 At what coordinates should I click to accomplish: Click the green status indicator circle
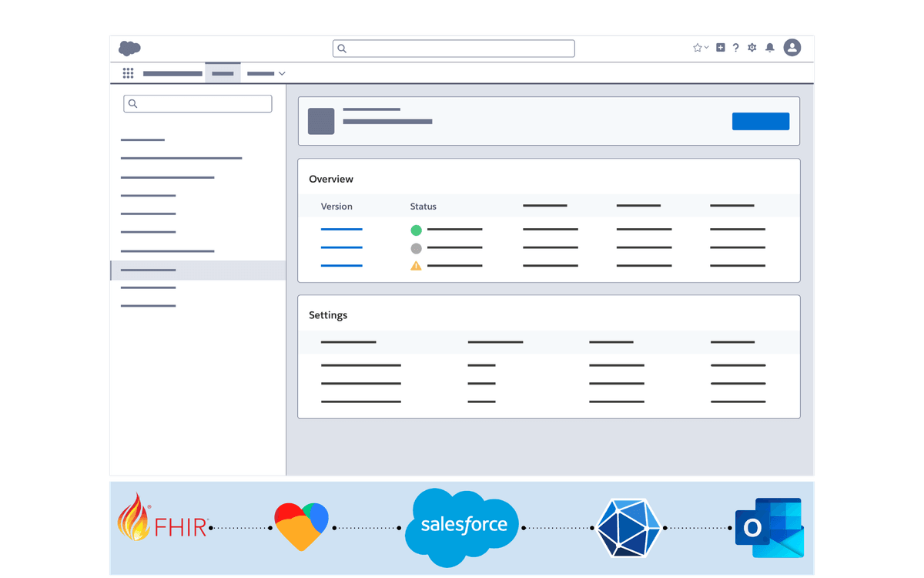tap(416, 230)
